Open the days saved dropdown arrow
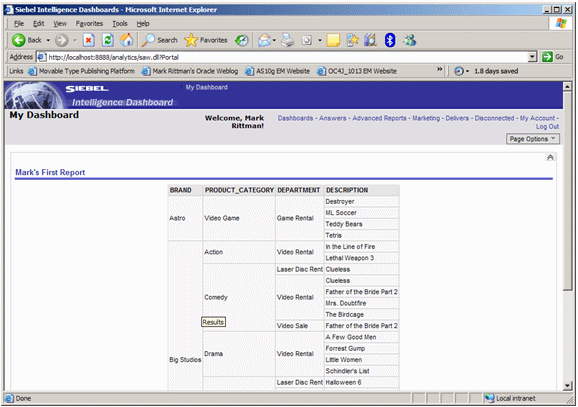Screen dimensions: 578x407 467,71
